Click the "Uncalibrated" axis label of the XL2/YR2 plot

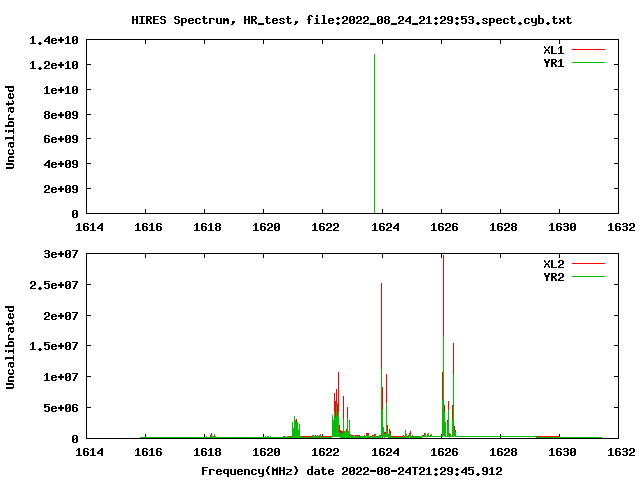click(10, 347)
